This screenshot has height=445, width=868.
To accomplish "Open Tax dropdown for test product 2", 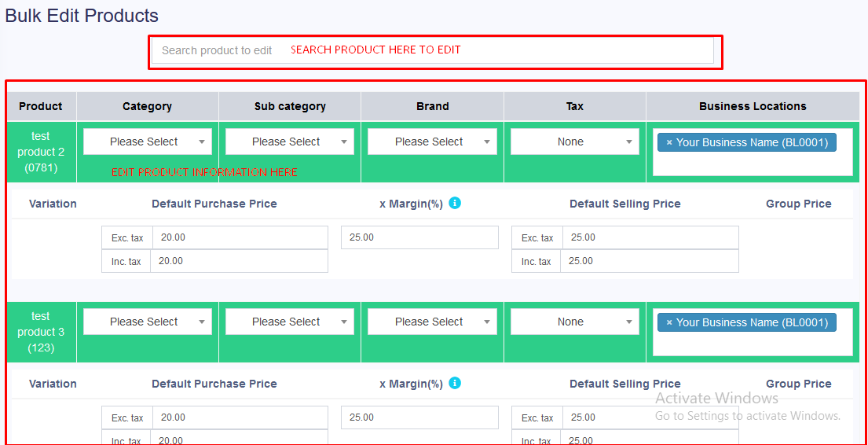I will coord(574,142).
